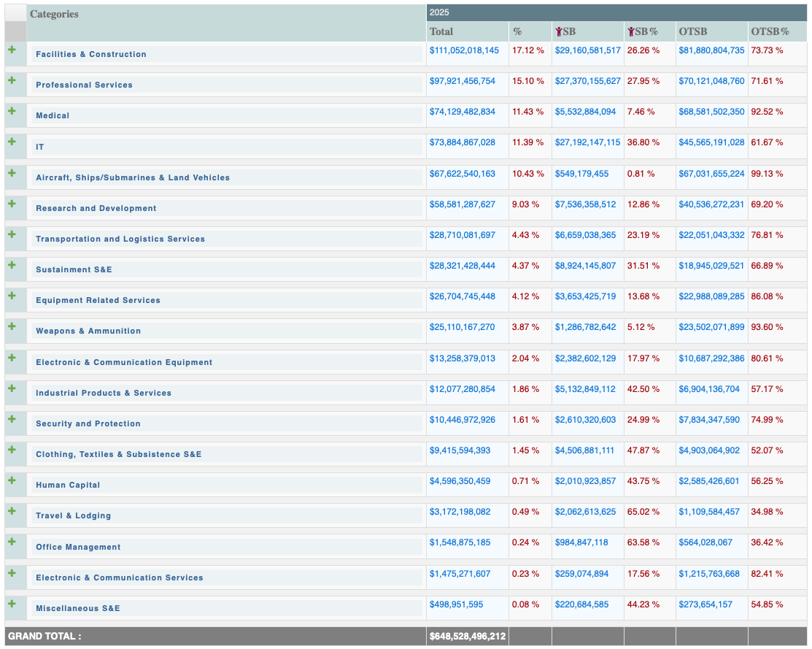This screenshot has width=812, height=649.
Task: Click plus icon beside Miscellaneous S&E
Action: pyautogui.click(x=12, y=604)
